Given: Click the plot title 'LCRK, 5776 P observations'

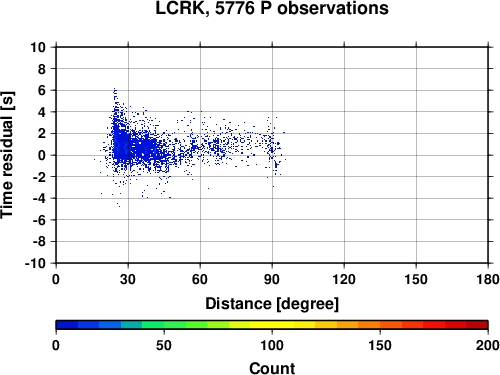Looking at the screenshot, I should tap(272, 8).
